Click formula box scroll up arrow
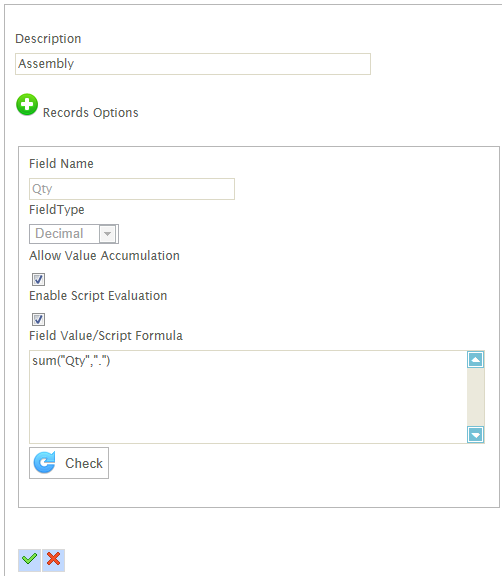 pyautogui.click(x=476, y=360)
